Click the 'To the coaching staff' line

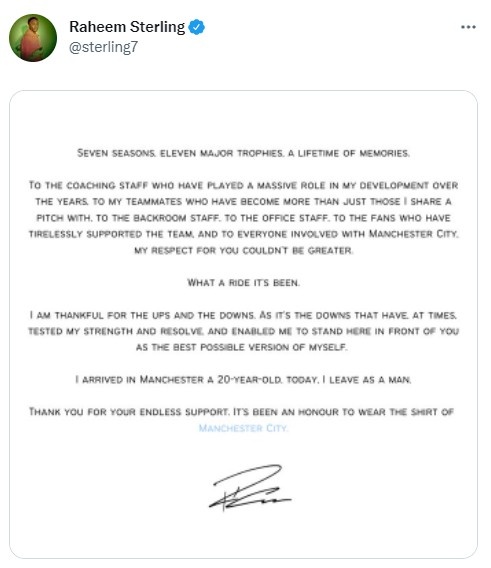coord(244,185)
